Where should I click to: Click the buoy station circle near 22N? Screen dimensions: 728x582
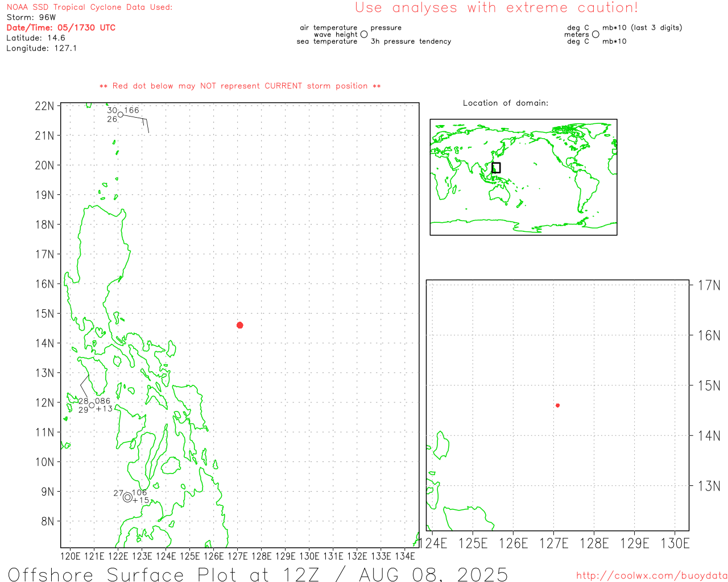pyautogui.click(x=121, y=115)
